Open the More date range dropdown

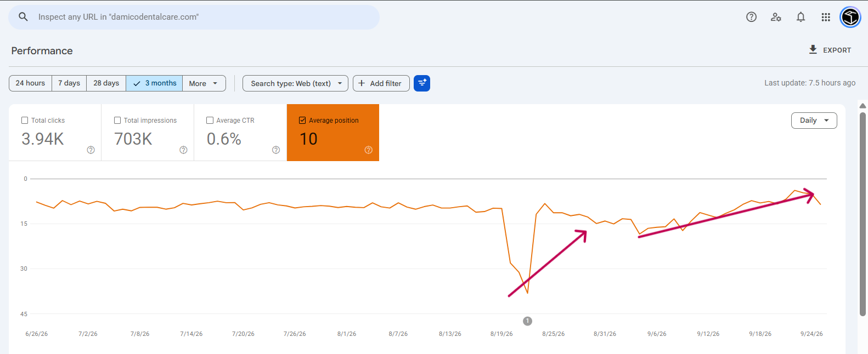(x=204, y=83)
